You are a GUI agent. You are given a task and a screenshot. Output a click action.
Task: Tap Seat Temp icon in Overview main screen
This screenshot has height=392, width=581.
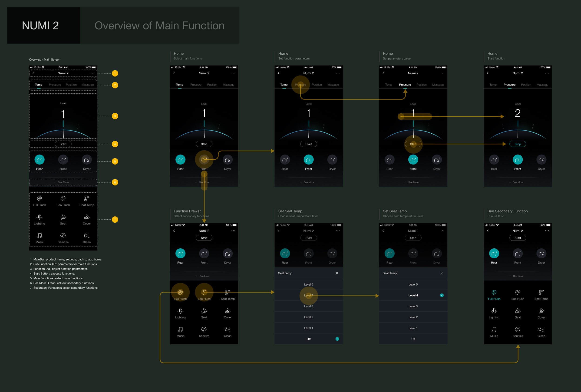click(x=86, y=198)
